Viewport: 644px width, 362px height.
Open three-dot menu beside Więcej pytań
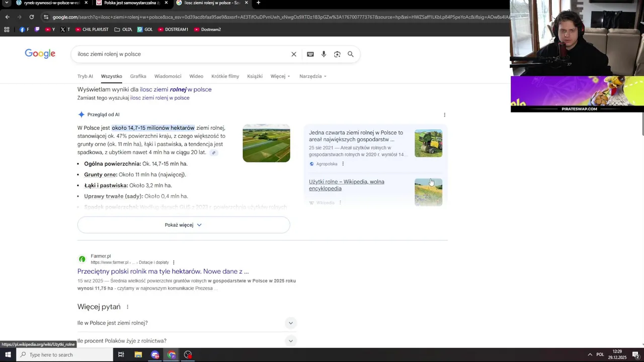click(x=127, y=307)
